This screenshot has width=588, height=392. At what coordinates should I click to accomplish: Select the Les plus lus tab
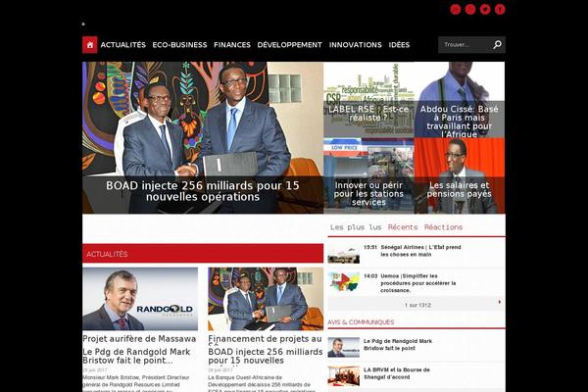coord(356,227)
